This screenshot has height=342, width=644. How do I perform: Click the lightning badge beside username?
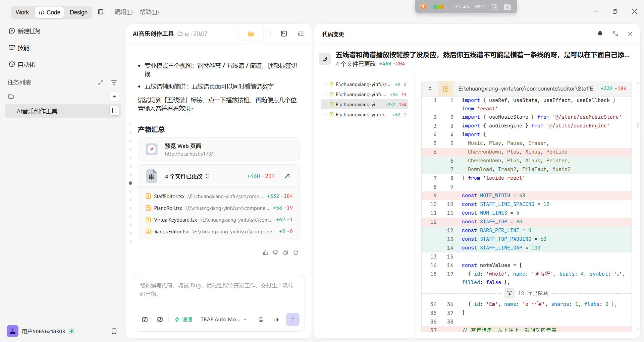[x=71, y=331]
